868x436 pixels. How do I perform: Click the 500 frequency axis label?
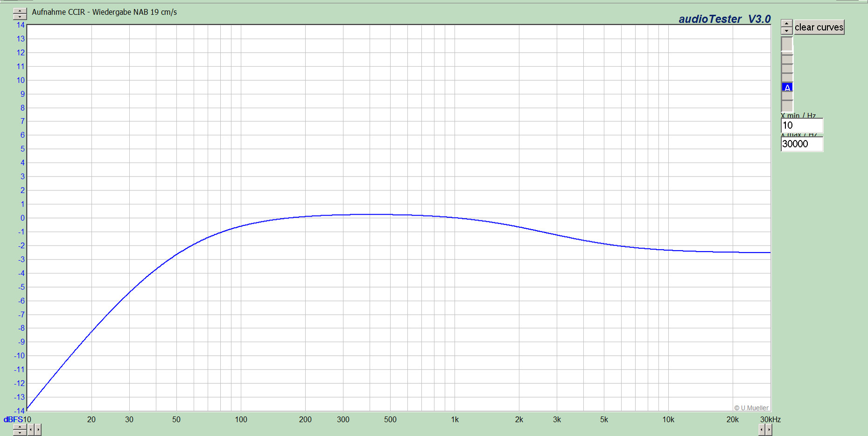pyautogui.click(x=390, y=419)
